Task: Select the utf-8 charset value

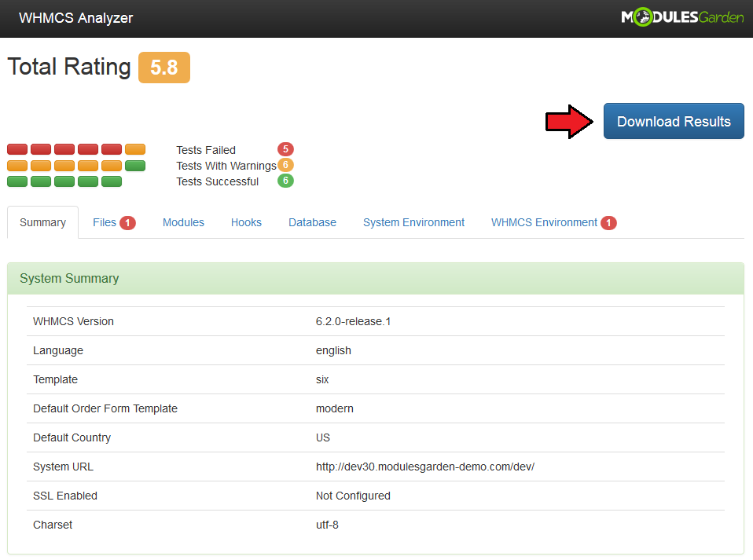Action: (327, 525)
